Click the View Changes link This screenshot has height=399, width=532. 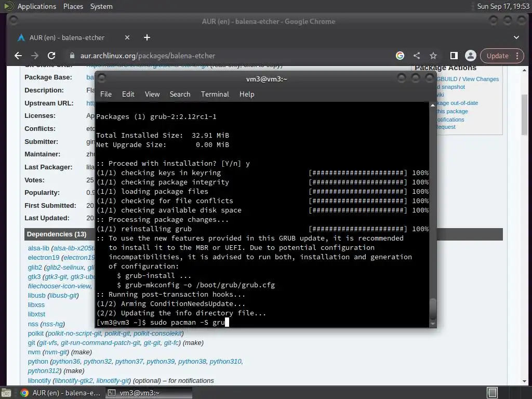pos(481,79)
